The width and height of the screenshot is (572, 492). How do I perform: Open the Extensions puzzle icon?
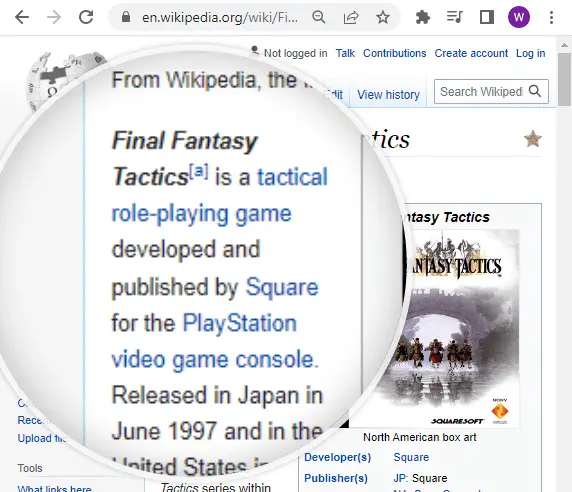coord(422,17)
